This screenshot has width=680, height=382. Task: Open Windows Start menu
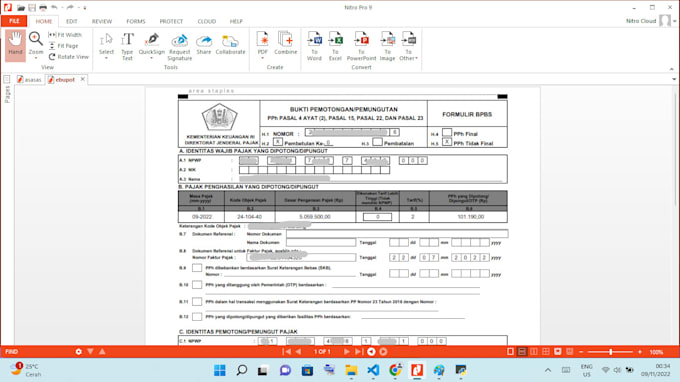point(220,370)
